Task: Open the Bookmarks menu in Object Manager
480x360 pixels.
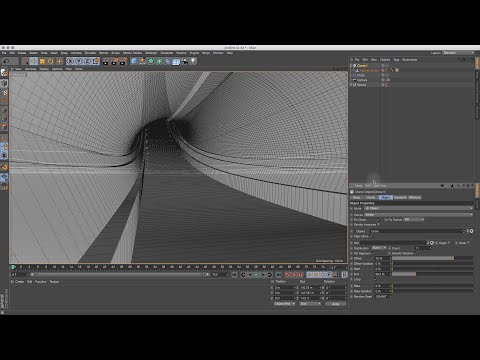Action: click(x=410, y=60)
